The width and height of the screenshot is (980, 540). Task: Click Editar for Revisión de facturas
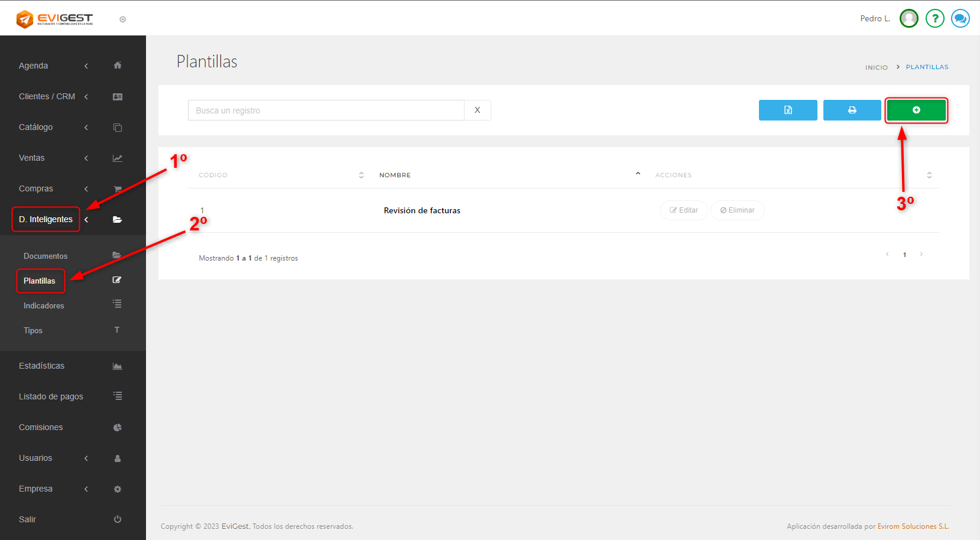point(684,210)
